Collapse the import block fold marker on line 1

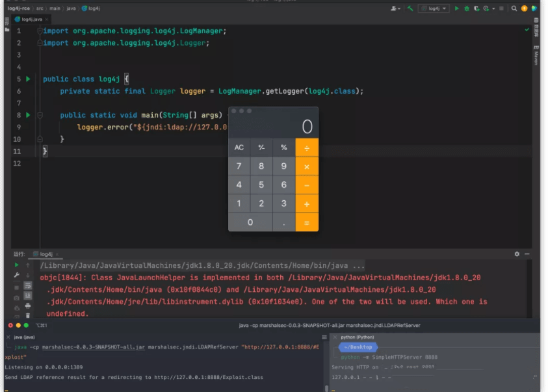[40, 31]
